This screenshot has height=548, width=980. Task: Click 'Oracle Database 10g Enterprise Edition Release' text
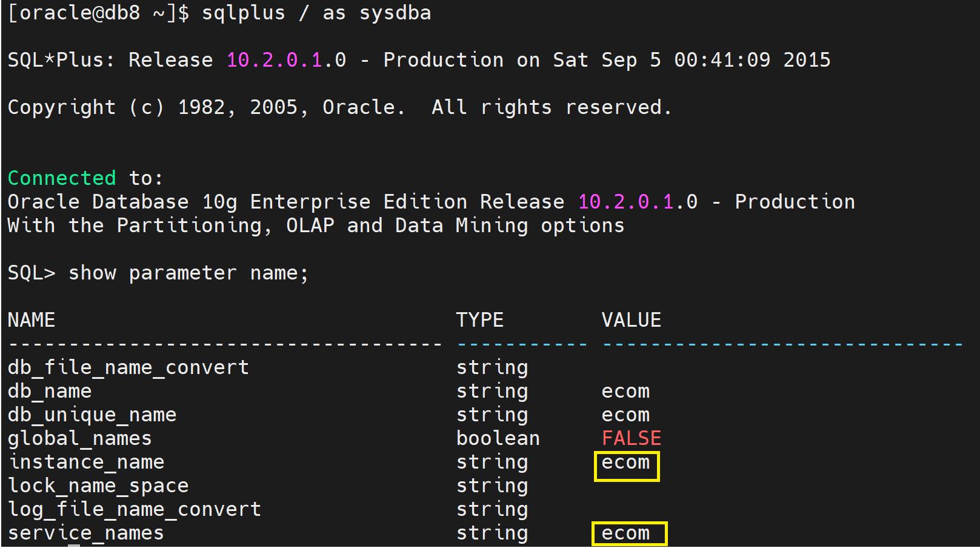tap(286, 202)
